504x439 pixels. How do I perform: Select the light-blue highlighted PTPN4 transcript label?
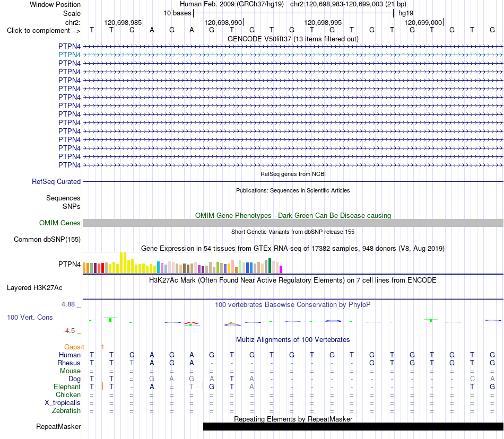pyautogui.click(x=69, y=55)
